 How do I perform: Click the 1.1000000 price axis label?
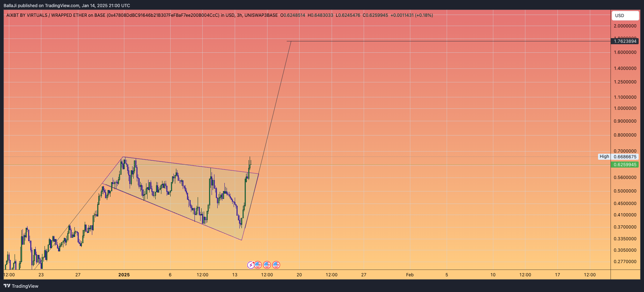[x=625, y=97]
